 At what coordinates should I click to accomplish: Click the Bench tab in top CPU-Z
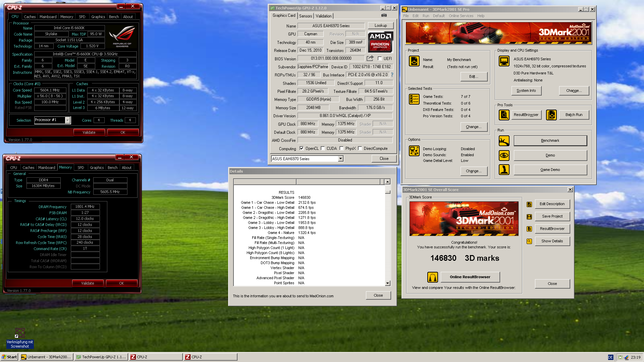[x=114, y=17]
